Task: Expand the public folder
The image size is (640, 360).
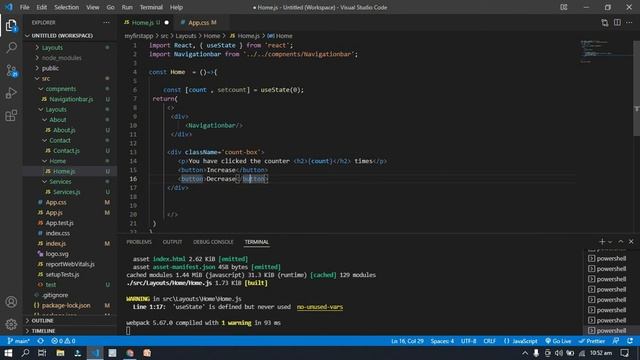Action: pos(50,68)
